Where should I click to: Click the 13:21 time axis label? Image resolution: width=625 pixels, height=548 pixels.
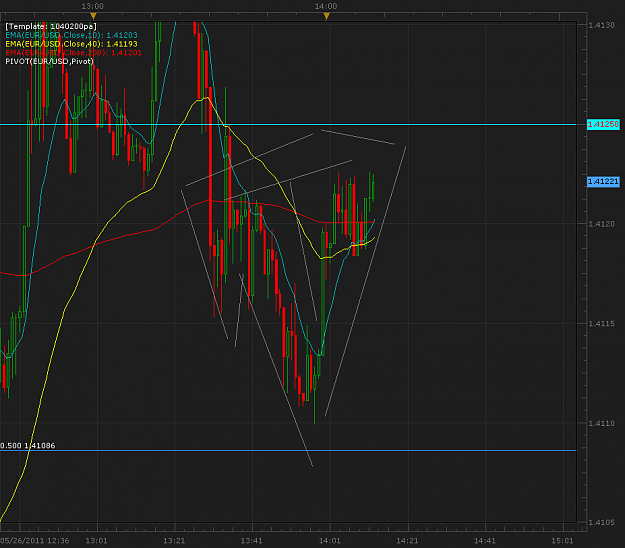[x=174, y=541]
